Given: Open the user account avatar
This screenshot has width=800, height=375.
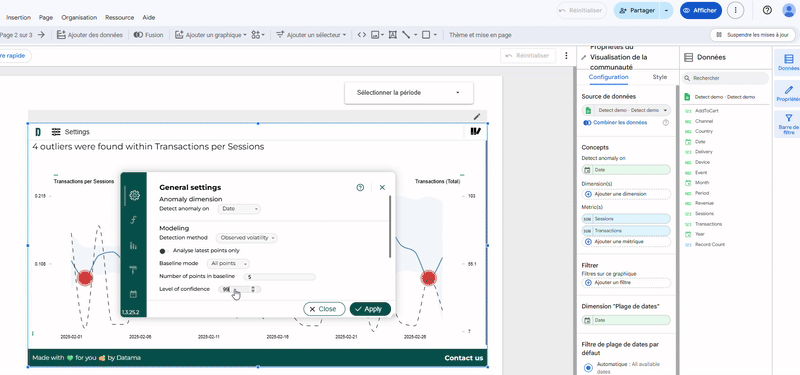Looking at the screenshot, I should (789, 10).
